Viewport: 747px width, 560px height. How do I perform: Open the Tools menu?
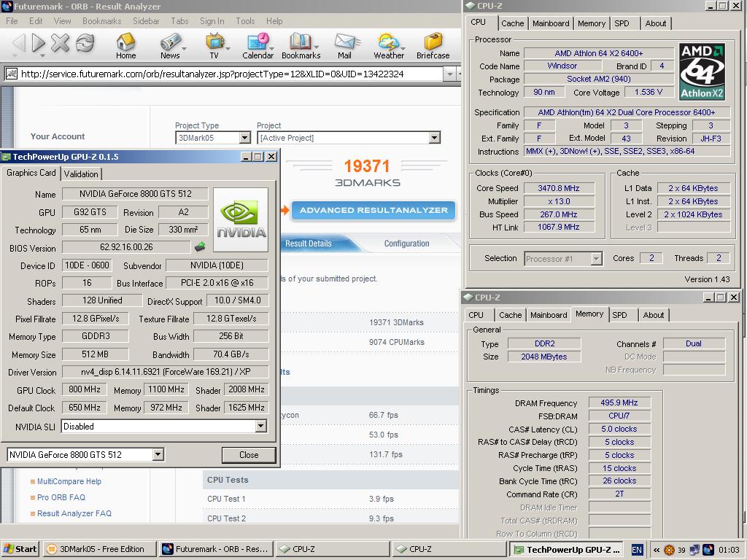245,21
